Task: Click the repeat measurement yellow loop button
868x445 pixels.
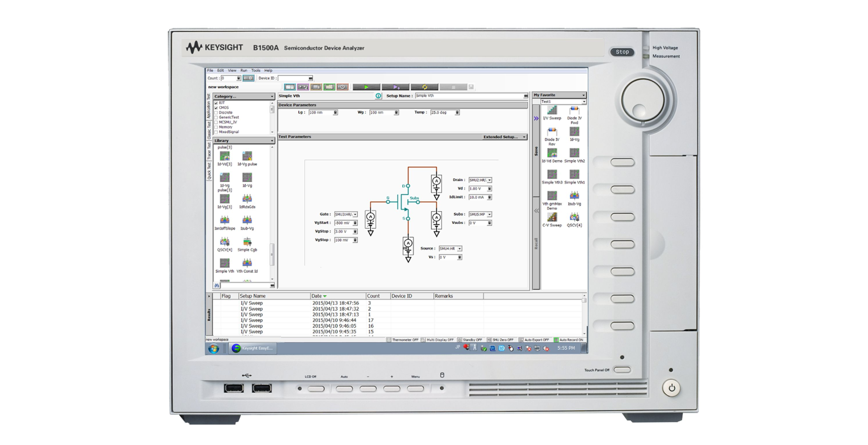Action: (425, 87)
